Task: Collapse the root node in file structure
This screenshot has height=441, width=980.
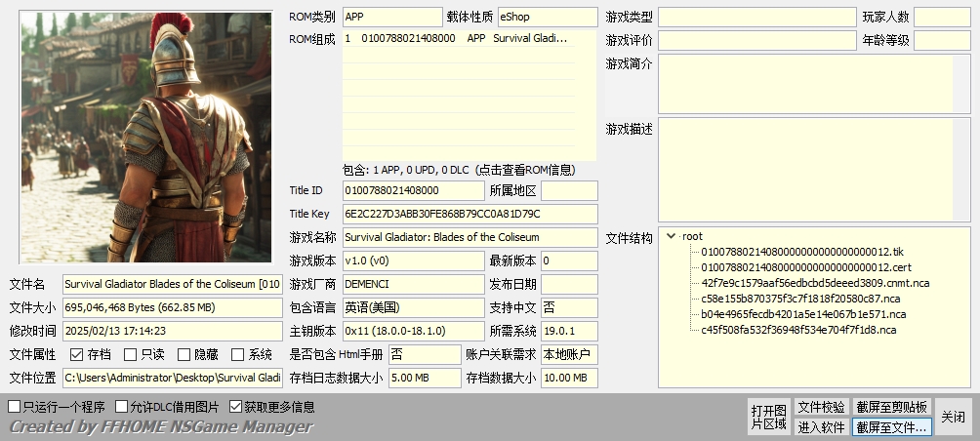Action: (x=671, y=236)
